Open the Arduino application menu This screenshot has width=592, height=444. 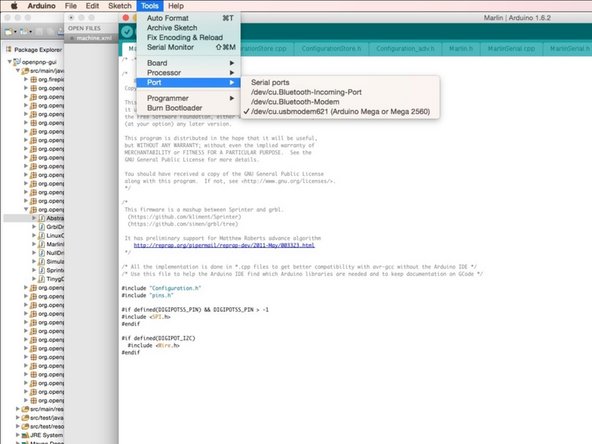tap(41, 6)
